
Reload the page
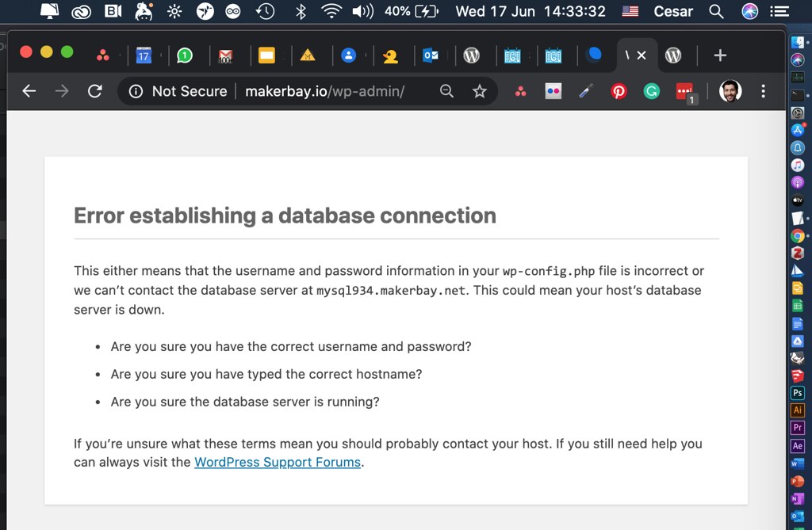click(94, 91)
